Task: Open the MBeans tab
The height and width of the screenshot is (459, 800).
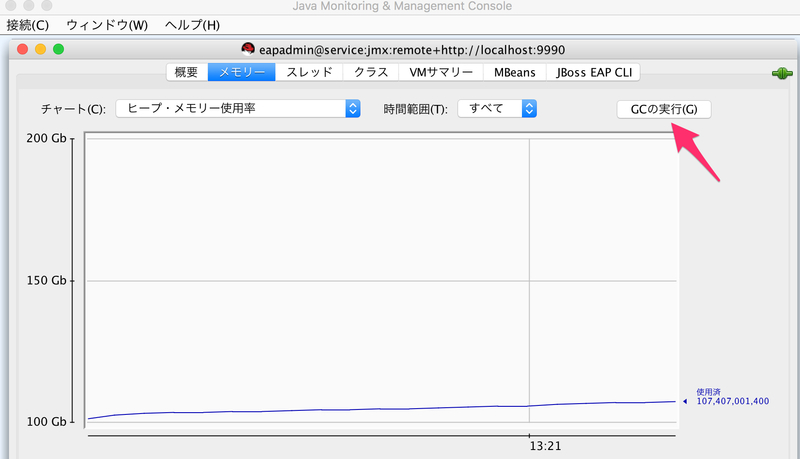Action: pos(514,72)
